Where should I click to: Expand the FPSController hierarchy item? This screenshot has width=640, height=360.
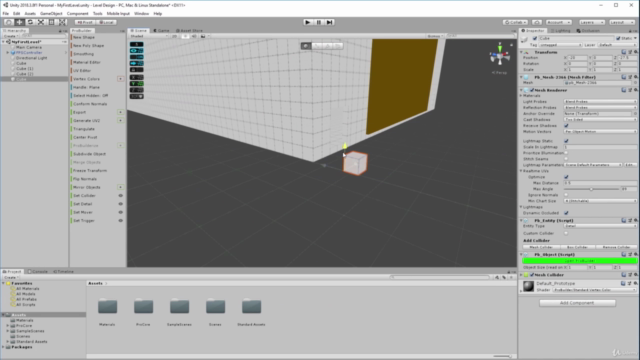pyautogui.click(x=7, y=53)
